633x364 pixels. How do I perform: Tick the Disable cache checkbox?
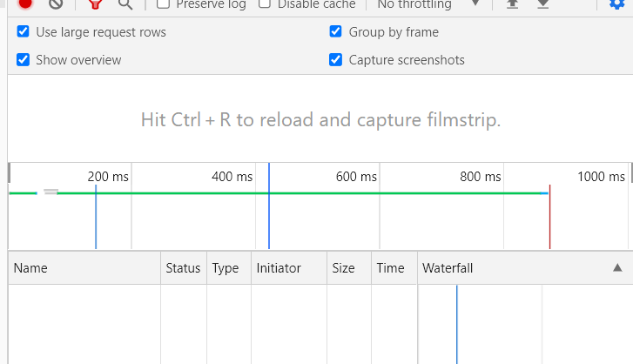tap(265, 4)
